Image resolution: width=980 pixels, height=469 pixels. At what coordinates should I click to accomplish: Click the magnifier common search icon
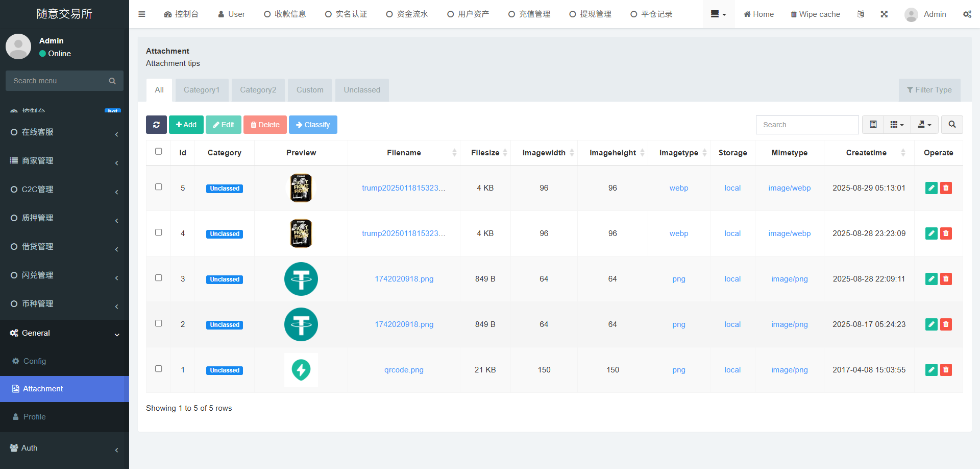pos(952,125)
